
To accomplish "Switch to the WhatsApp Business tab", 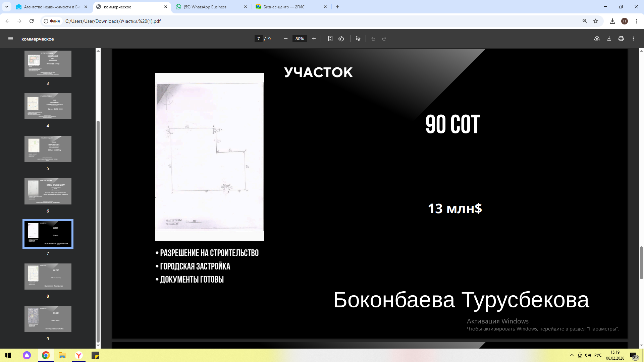I will [x=205, y=7].
